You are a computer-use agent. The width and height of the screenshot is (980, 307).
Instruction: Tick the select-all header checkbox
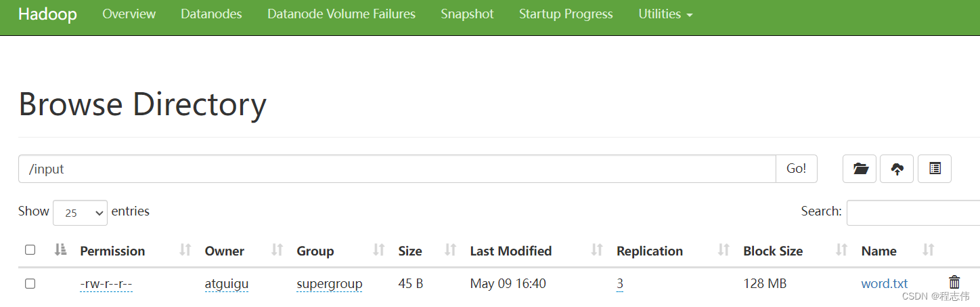[x=30, y=250]
